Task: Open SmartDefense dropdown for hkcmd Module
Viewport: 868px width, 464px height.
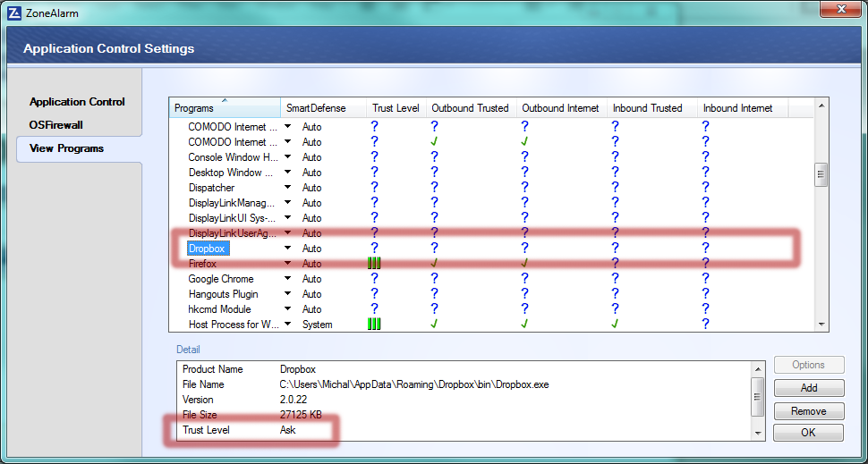Action: coord(288,308)
